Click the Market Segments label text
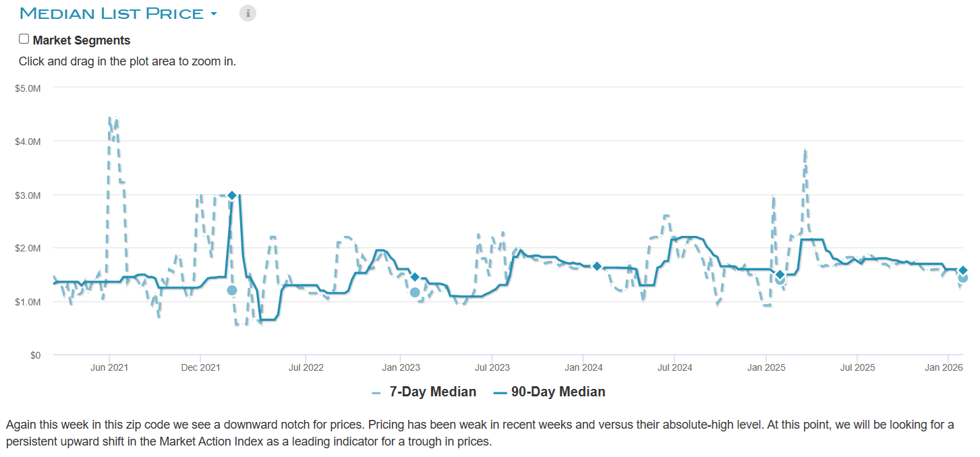 81,40
